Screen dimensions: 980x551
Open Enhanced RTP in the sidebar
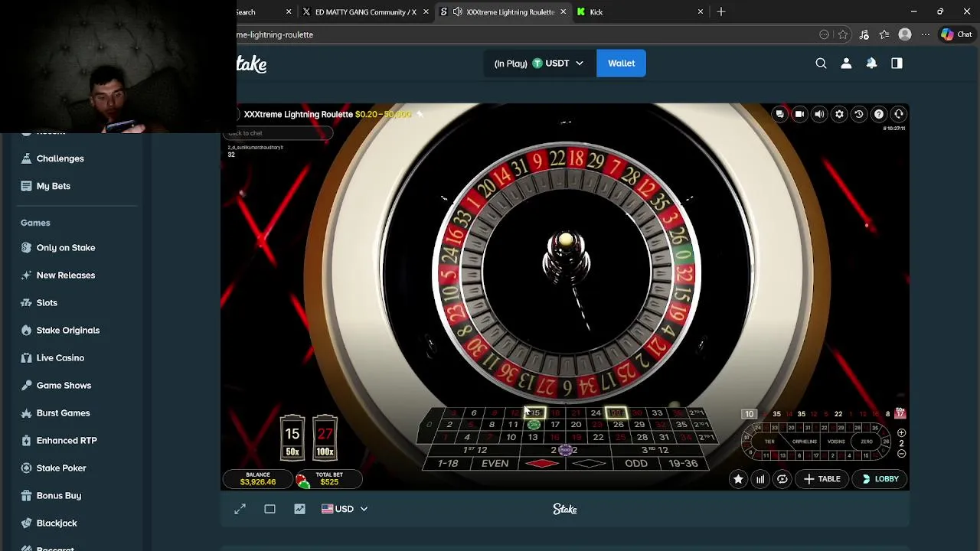pyautogui.click(x=67, y=441)
